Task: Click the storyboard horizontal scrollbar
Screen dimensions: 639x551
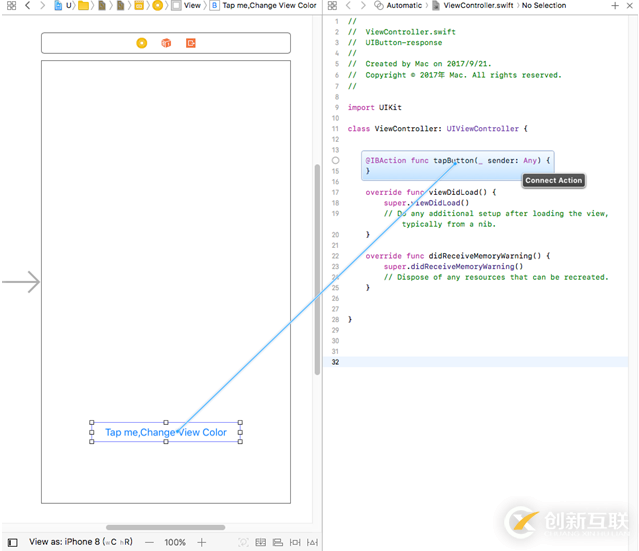Action: (165, 527)
